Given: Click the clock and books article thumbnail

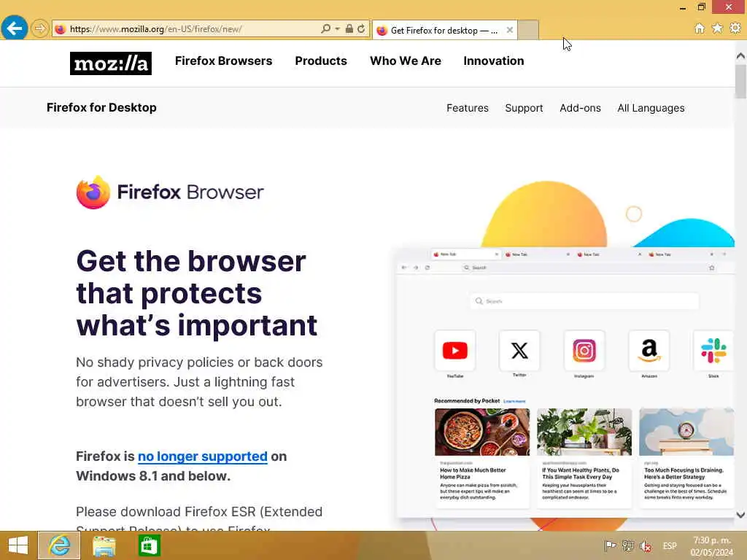Looking at the screenshot, I should coord(686,432).
